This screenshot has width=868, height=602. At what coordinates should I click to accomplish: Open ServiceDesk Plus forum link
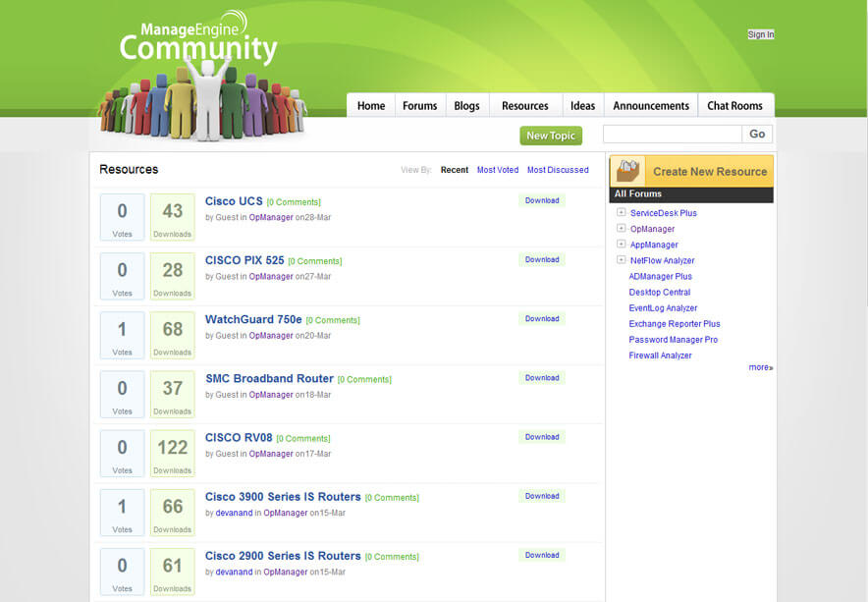point(663,213)
